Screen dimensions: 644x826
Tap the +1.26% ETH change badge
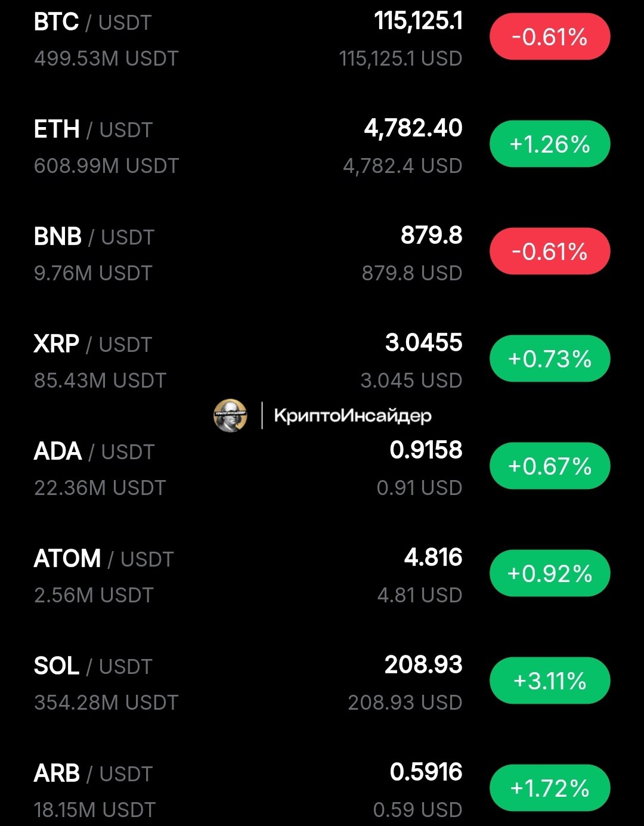[x=550, y=144]
